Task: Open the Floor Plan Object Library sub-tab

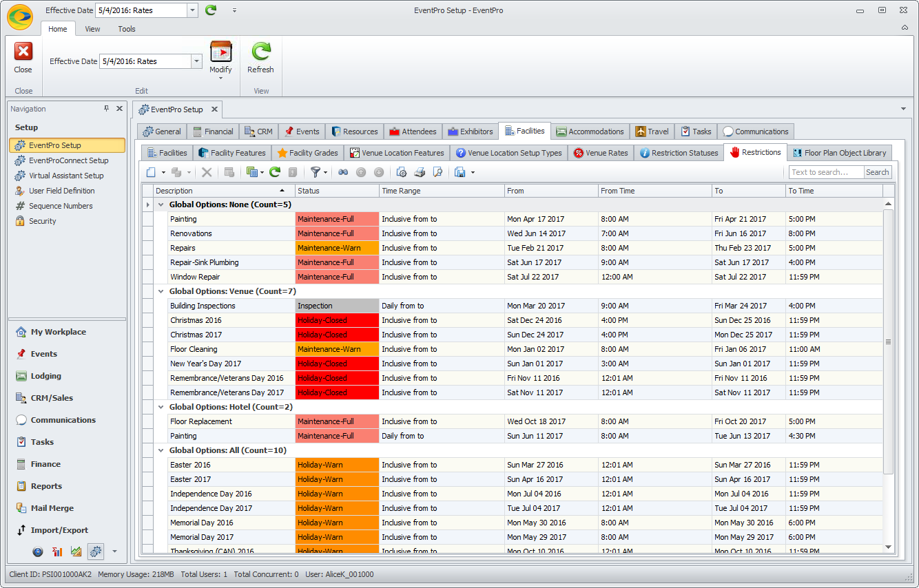Action: 839,153
